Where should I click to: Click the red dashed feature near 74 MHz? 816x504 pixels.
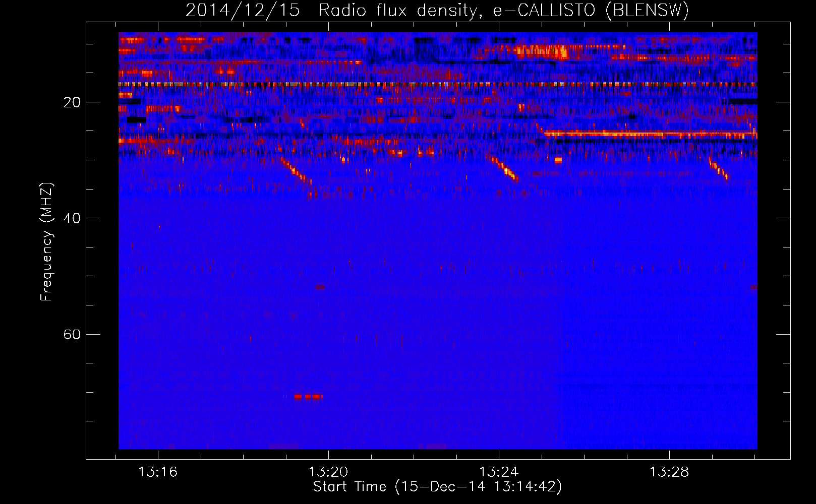[308, 397]
